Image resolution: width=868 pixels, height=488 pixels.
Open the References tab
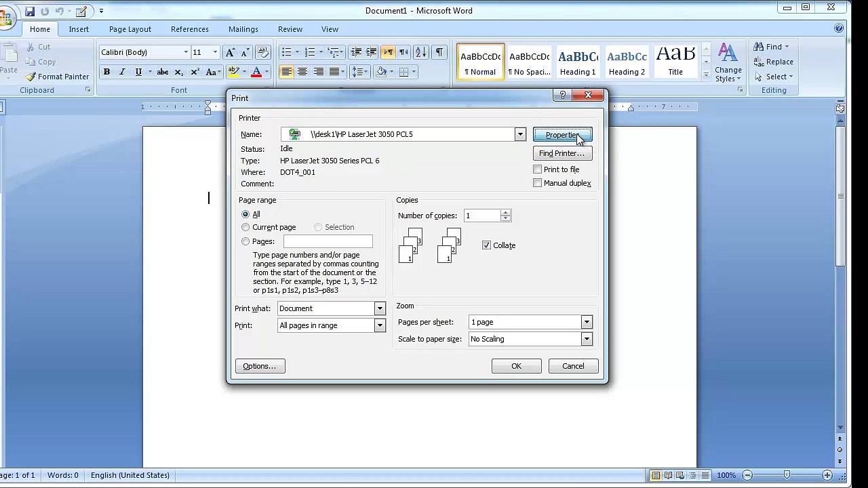tap(190, 29)
